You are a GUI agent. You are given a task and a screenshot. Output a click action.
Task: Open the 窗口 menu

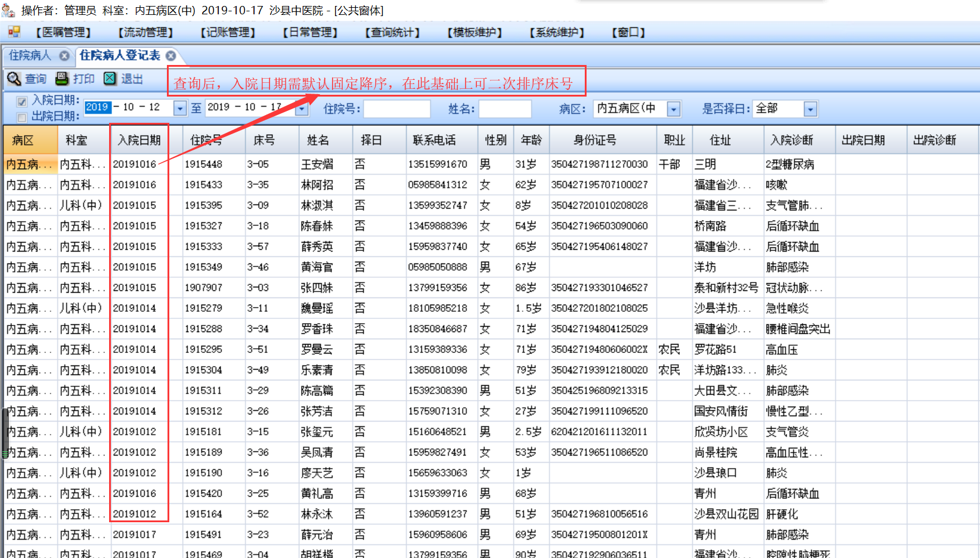coord(628,32)
